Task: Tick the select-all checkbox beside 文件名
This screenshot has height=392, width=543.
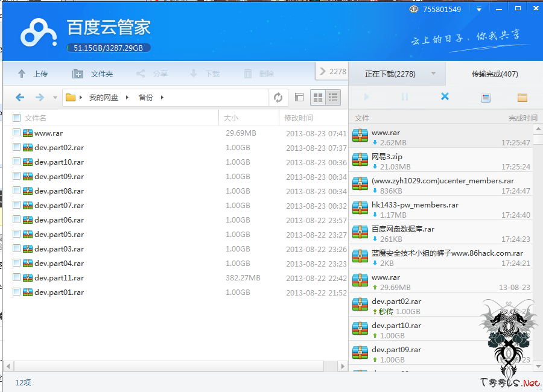Action: tap(16, 118)
